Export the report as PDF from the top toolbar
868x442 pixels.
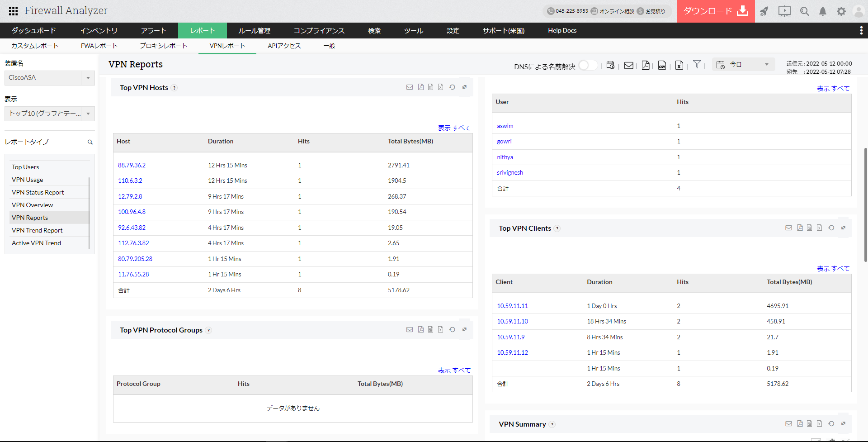[646, 66]
